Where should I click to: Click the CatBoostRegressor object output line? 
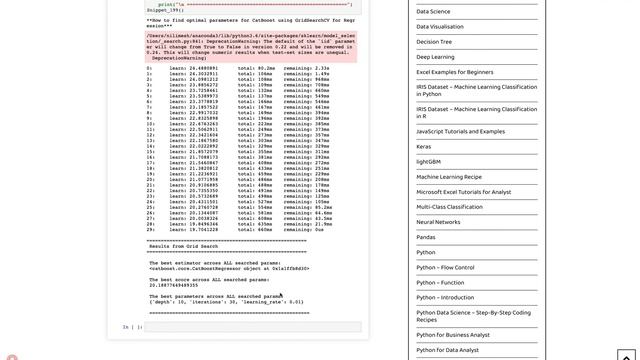(x=229, y=269)
